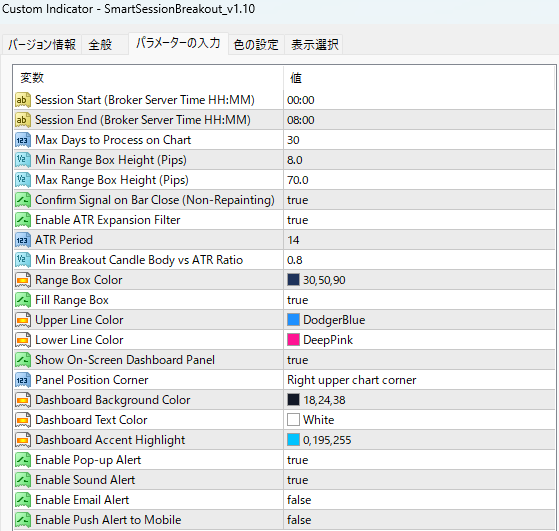Click the string icon beside Session Start
The width and height of the screenshot is (559, 531).
22,100
